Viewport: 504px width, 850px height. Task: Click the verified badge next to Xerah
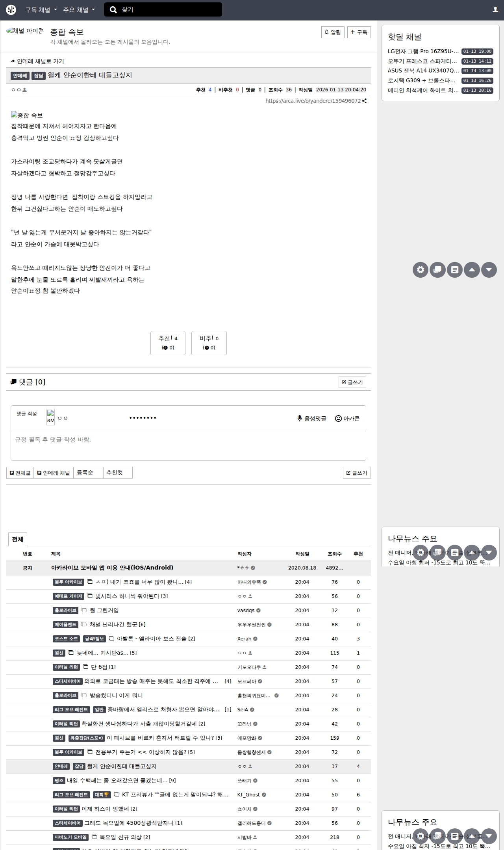coord(255,639)
